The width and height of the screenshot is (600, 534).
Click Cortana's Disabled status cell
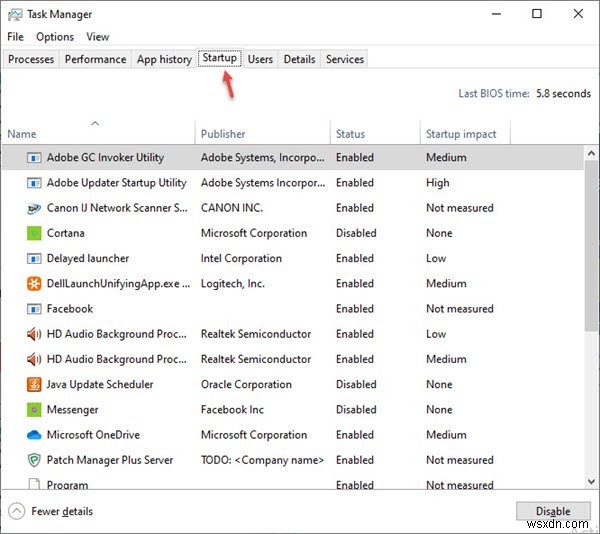pos(356,233)
